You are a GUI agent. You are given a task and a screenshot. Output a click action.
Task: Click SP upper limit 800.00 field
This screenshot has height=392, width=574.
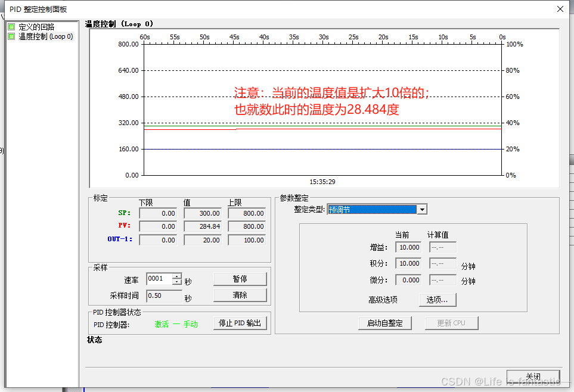(x=247, y=213)
